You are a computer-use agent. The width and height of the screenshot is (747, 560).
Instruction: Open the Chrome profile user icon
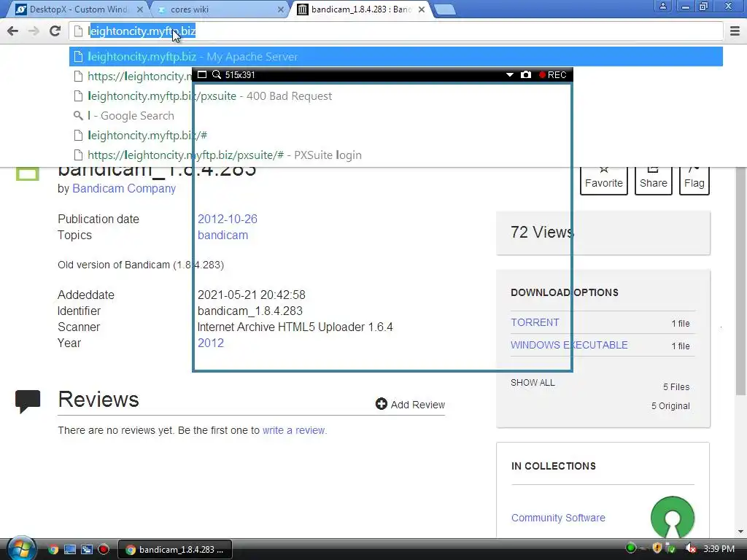[x=662, y=6]
